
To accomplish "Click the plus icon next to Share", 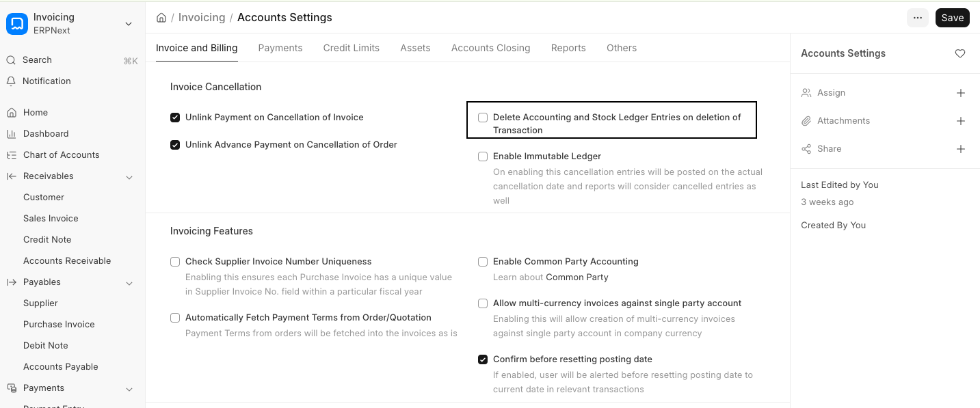I will pos(960,149).
